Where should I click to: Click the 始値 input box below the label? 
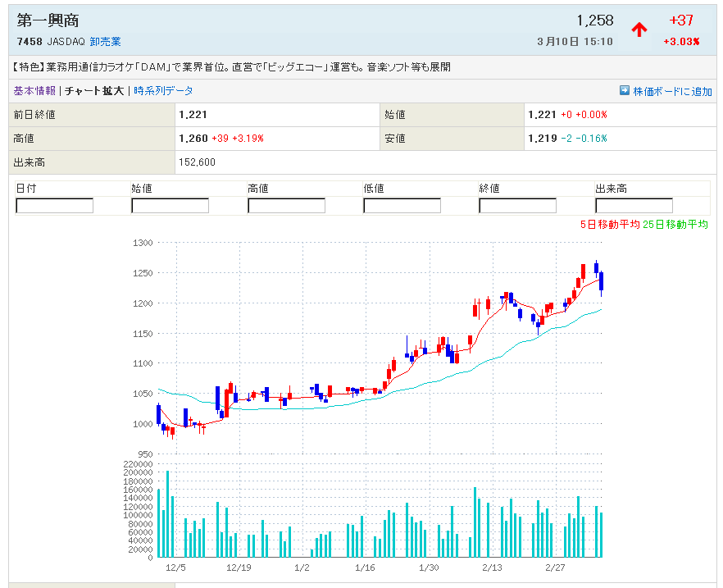pyautogui.click(x=170, y=206)
